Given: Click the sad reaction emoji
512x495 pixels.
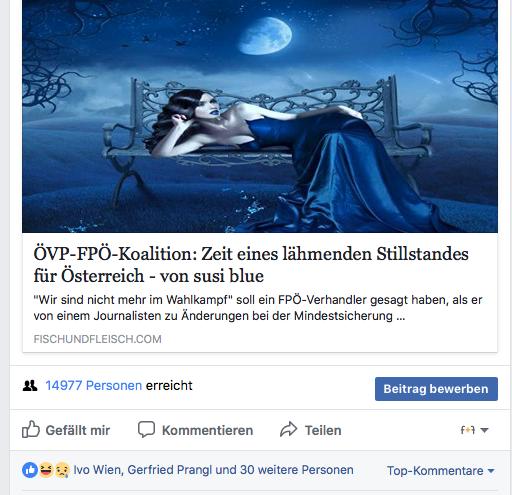Looking at the screenshot, I should coord(62,470).
